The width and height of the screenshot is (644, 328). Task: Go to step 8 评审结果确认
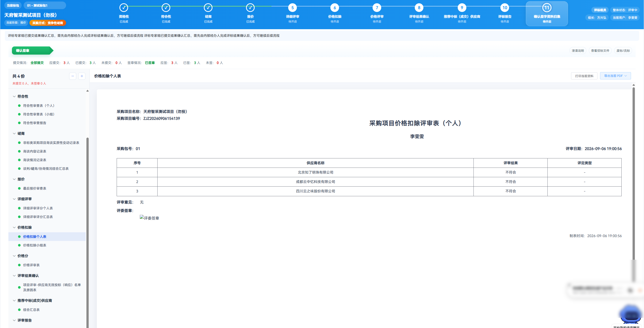[419, 8]
